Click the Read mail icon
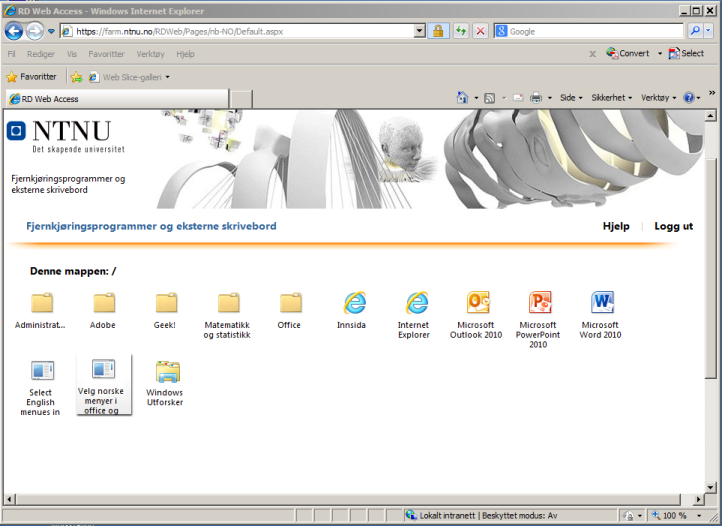The image size is (722, 526). tap(518, 98)
